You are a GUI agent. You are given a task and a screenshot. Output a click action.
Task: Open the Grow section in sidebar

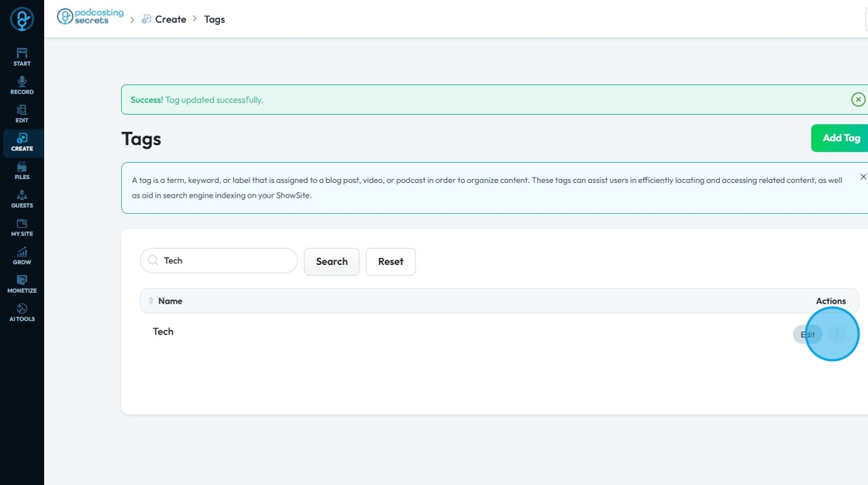[x=22, y=256]
